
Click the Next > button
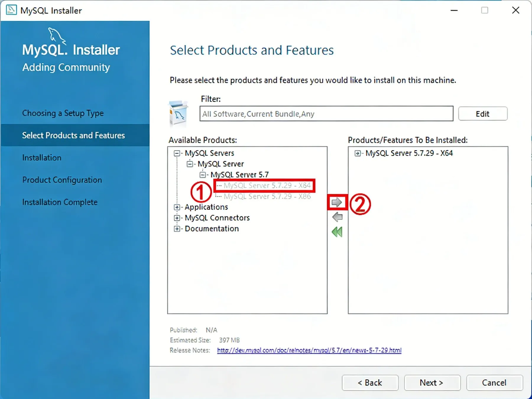coord(432,383)
